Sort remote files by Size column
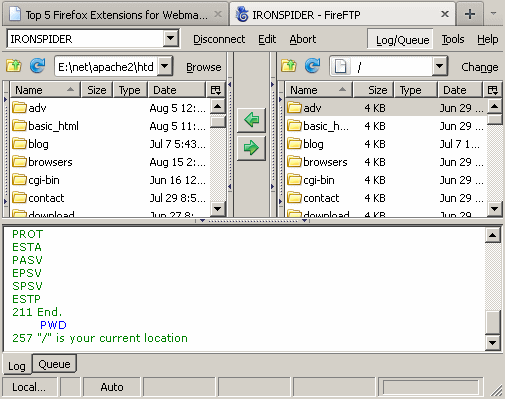Viewport: 505px width, 399px height. click(374, 90)
